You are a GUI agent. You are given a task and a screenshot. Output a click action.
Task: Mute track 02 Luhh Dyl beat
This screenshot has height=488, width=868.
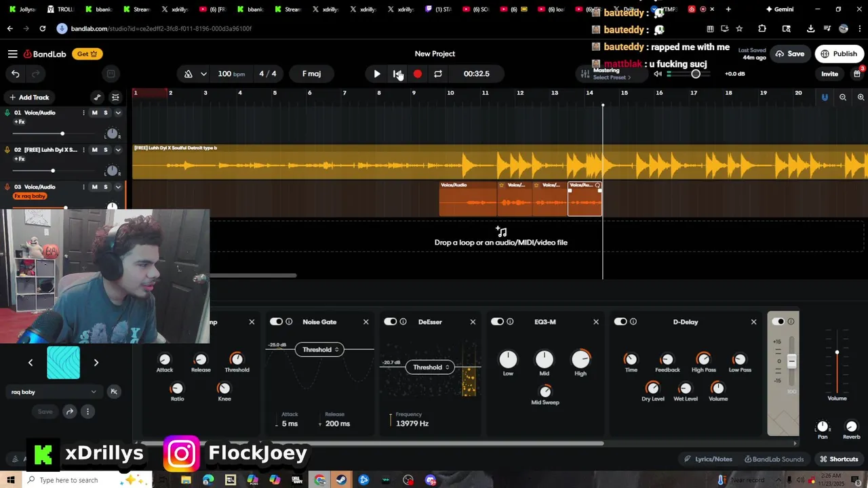click(95, 150)
